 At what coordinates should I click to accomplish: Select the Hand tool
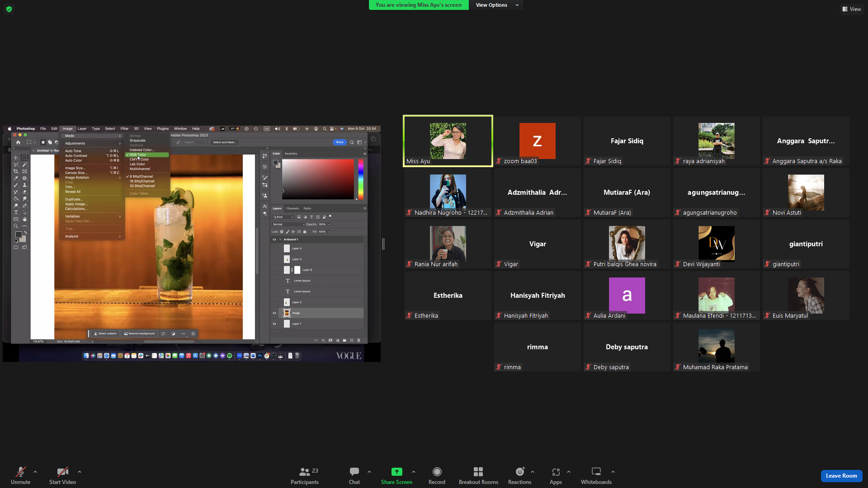point(24,219)
